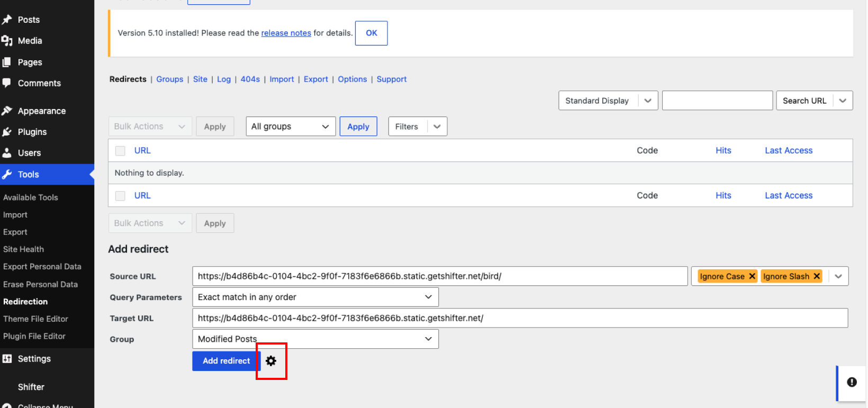Click the Tools wrench icon
Image resolution: width=868 pixels, height=408 pixels.
[7, 174]
